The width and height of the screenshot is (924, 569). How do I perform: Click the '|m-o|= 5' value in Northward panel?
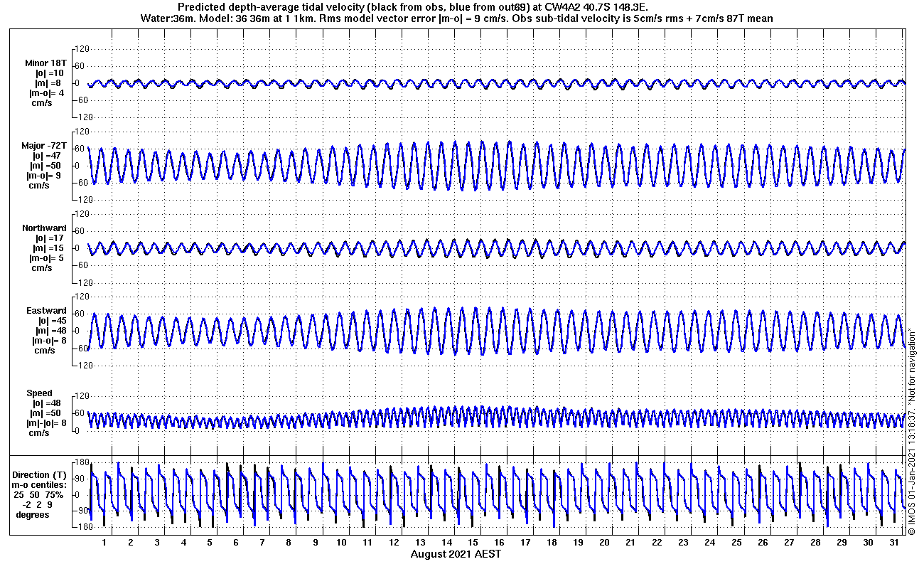coord(47,258)
